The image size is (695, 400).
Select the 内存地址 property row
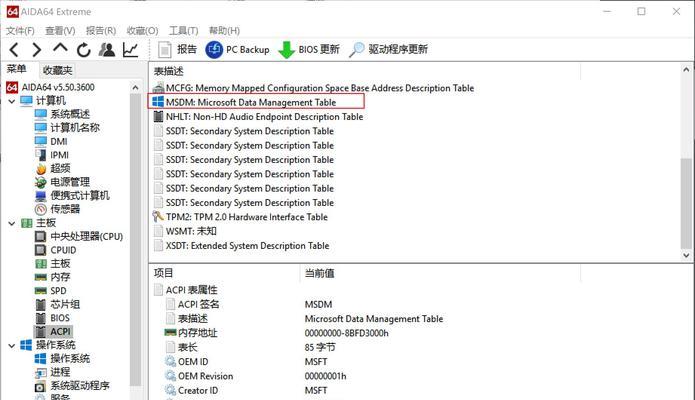pyautogui.click(x=276, y=333)
